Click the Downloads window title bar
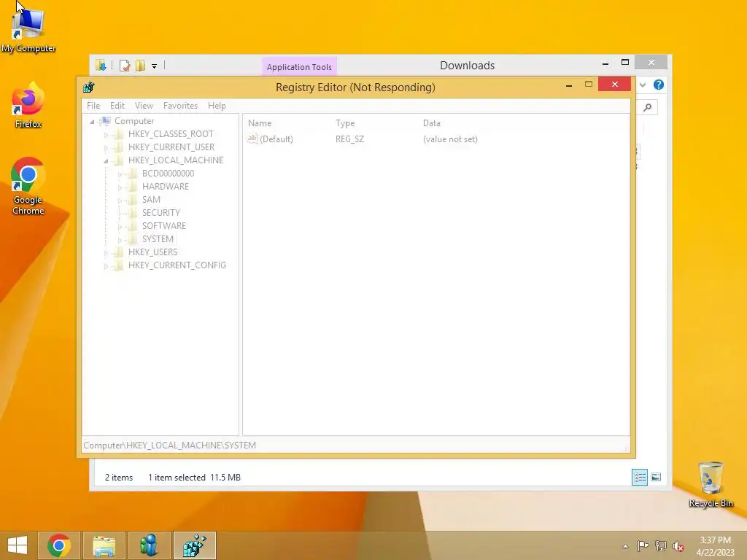Viewport: 747px width, 560px height. 467,65
